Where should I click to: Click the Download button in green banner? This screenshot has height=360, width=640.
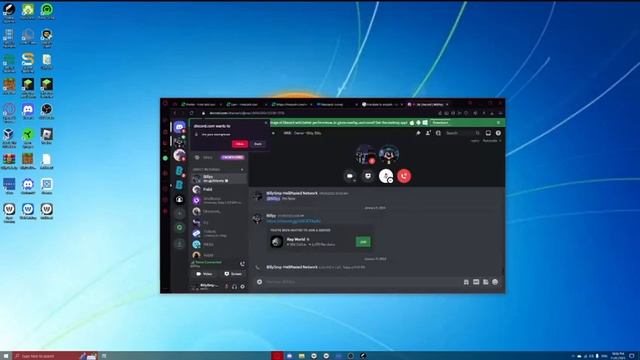(x=440, y=122)
